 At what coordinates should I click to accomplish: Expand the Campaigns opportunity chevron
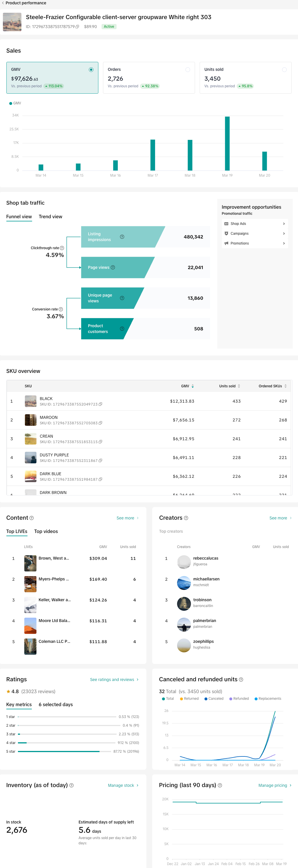point(284,234)
